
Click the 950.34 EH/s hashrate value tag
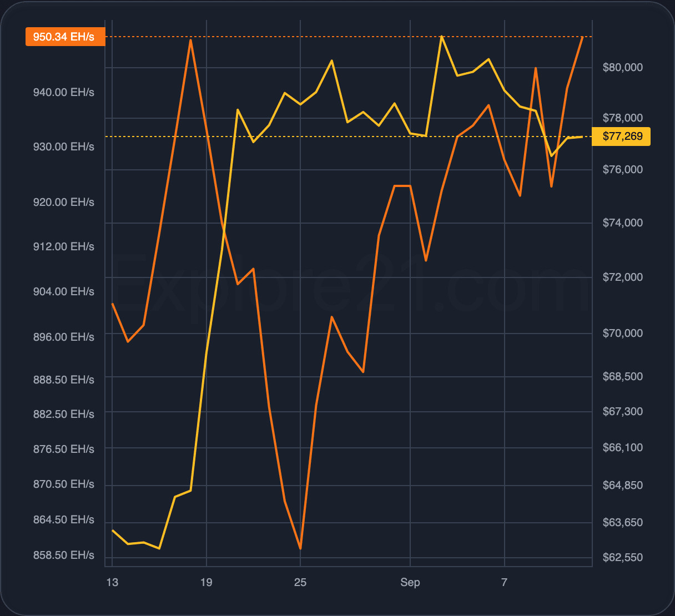pos(66,37)
